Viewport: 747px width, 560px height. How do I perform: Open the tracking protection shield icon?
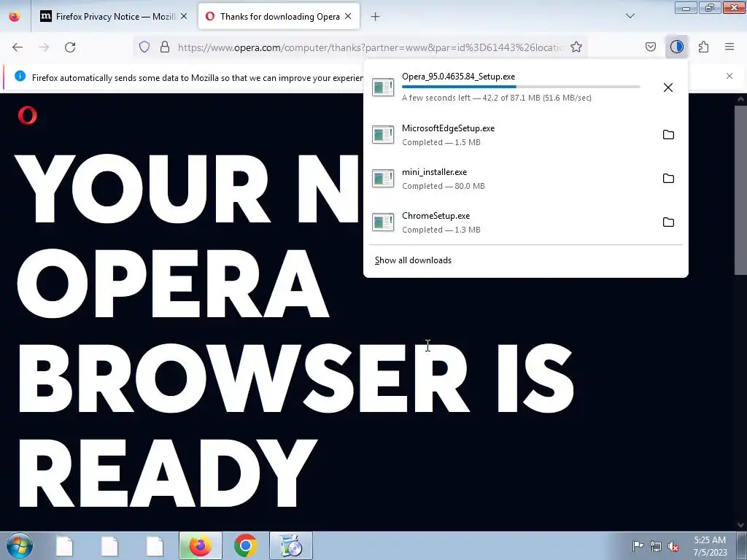click(x=144, y=47)
